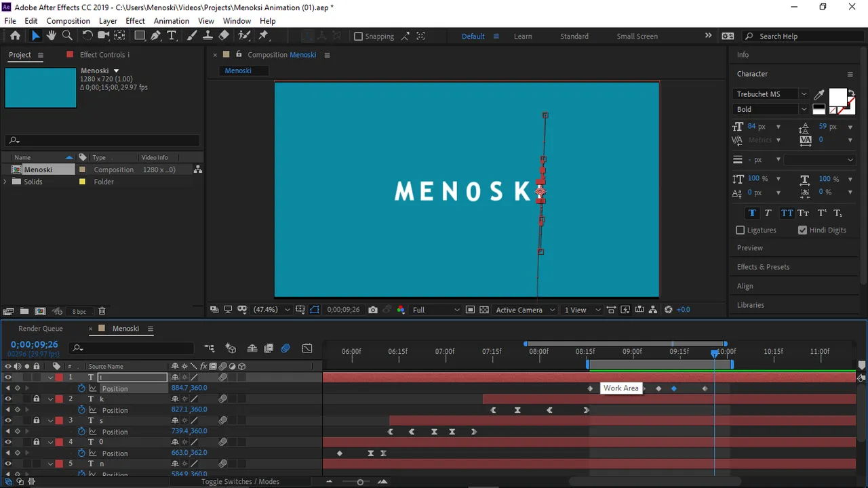Select the Clone Stamp tool
The image size is (868, 488).
coord(208,36)
